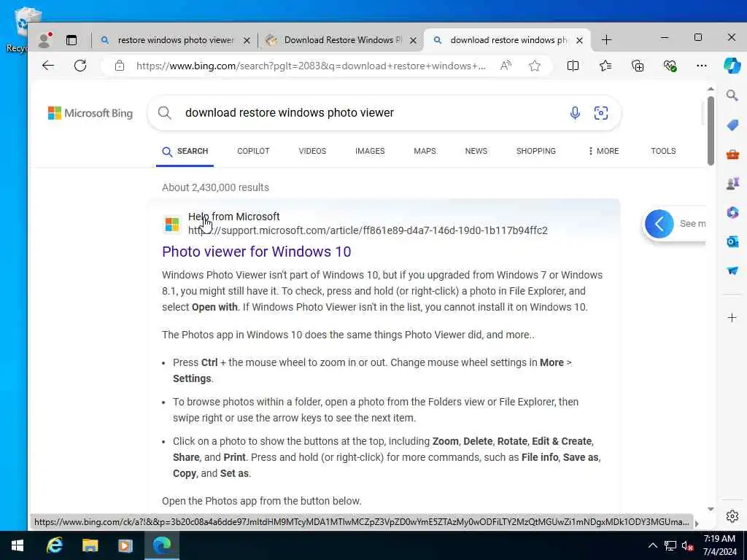Open media player taskbar icon
Image resolution: width=747 pixels, height=560 pixels.
pyautogui.click(x=125, y=545)
